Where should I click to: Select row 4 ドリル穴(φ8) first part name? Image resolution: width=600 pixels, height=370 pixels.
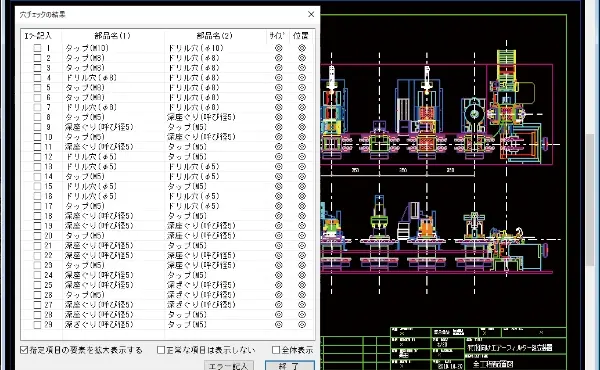click(x=91, y=77)
